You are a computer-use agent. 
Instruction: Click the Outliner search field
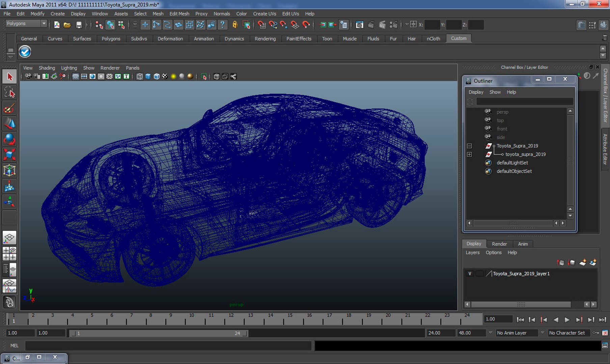525,101
